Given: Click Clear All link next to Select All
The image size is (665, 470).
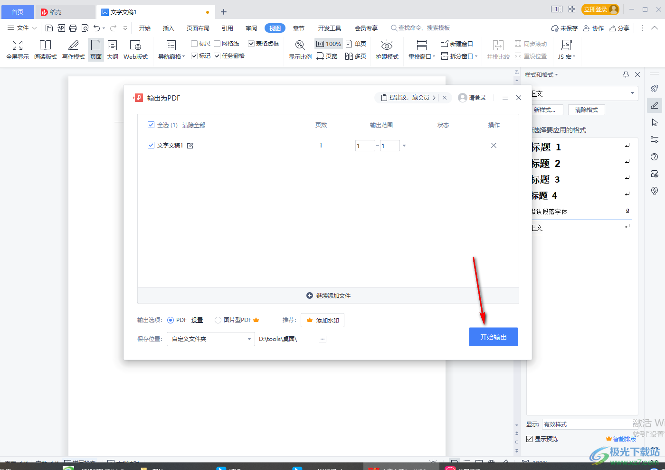Looking at the screenshot, I should (193, 125).
